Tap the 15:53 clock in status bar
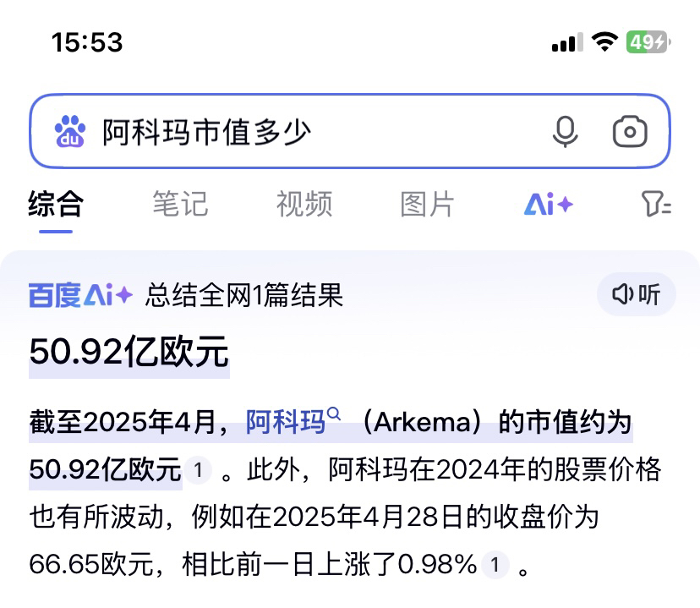700x608 pixels. 87,42
